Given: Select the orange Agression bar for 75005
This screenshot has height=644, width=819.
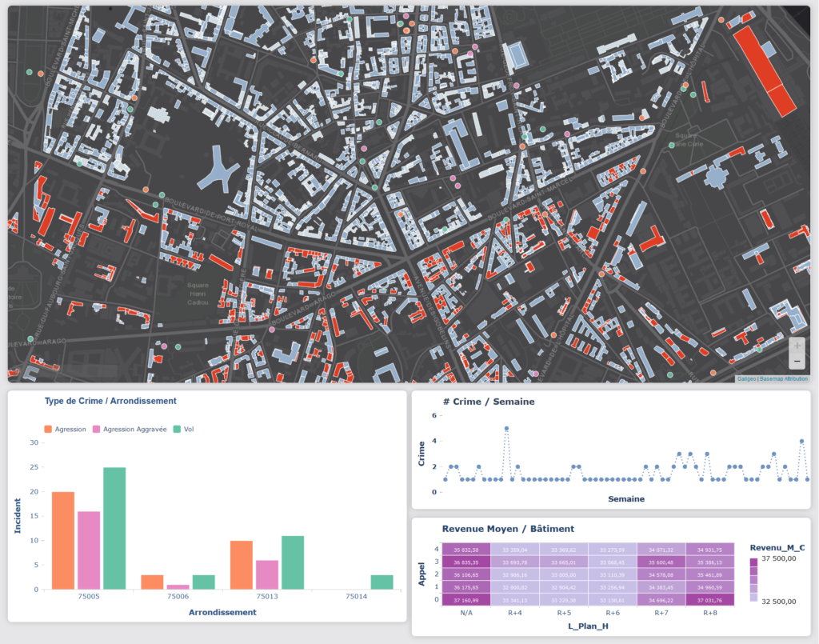Looking at the screenshot, I should tap(63, 541).
